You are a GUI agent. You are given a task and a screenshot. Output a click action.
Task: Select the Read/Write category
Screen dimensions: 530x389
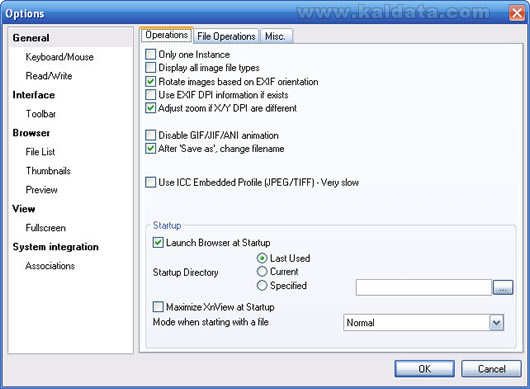click(49, 76)
